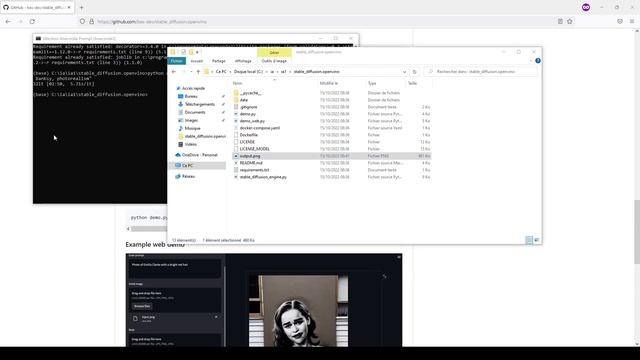This screenshot has height=360, width=640.
Task: Open a new Firefox tab
Action: [81, 7]
